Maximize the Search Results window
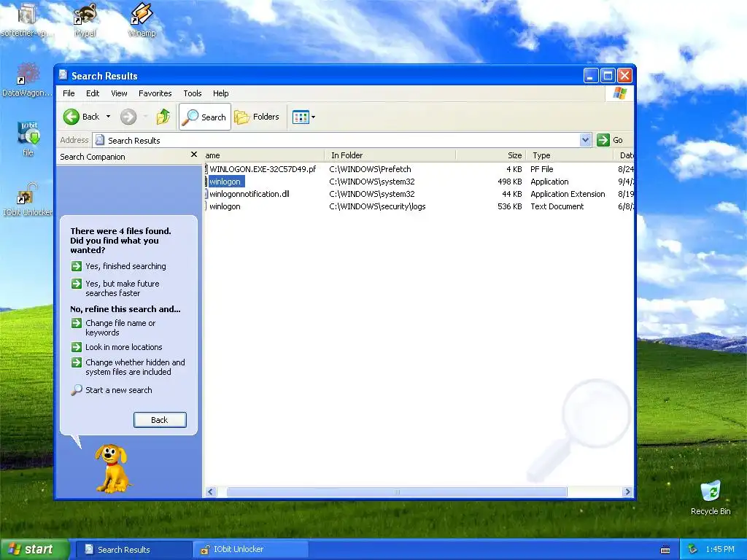Viewport: 747px width, 560px height. (x=608, y=75)
